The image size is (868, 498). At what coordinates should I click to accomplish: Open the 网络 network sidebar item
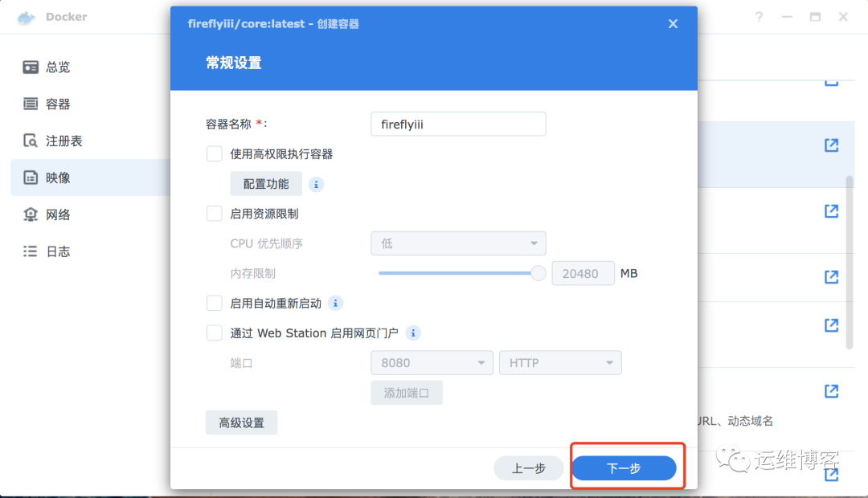click(x=90, y=214)
